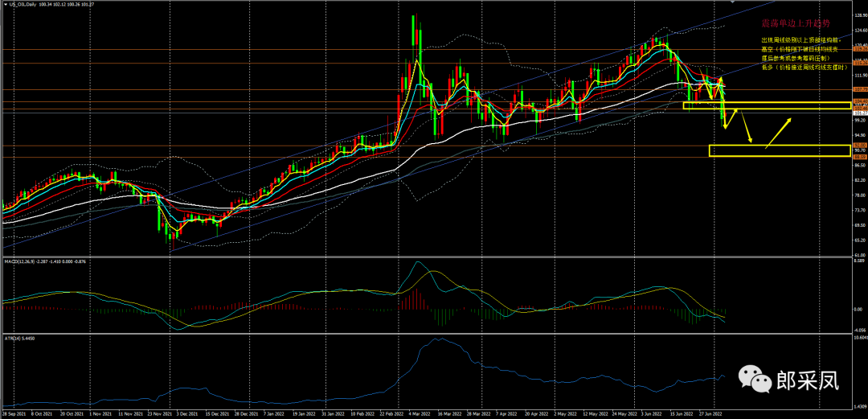Click the 22 Feb 2022 date label

pos(391,413)
